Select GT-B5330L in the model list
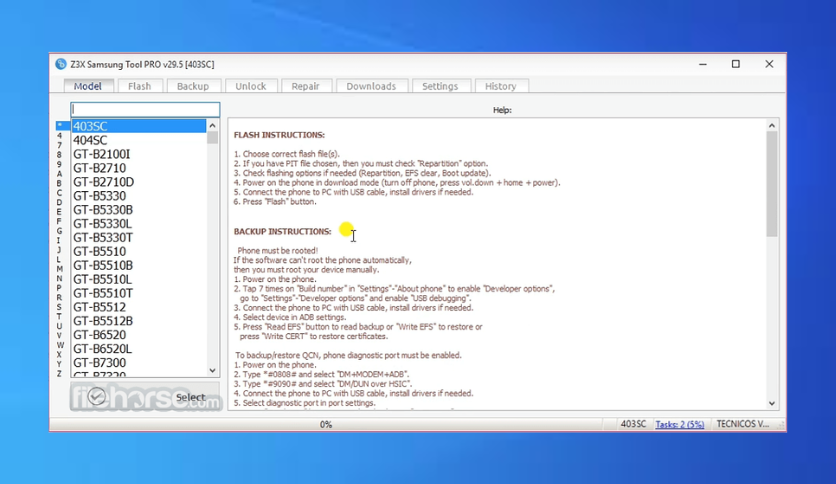 [139, 223]
